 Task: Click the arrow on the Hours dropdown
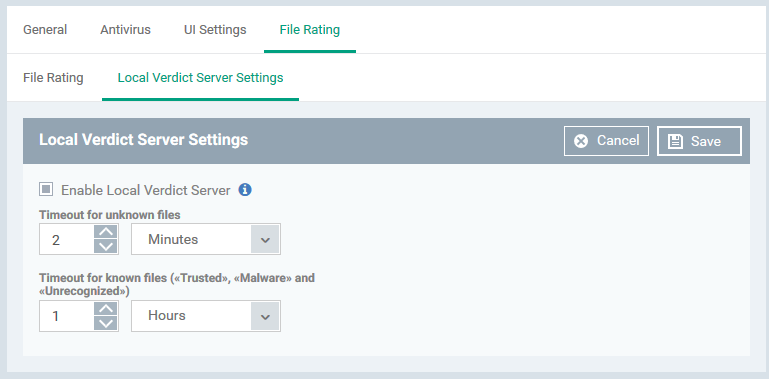click(x=265, y=316)
